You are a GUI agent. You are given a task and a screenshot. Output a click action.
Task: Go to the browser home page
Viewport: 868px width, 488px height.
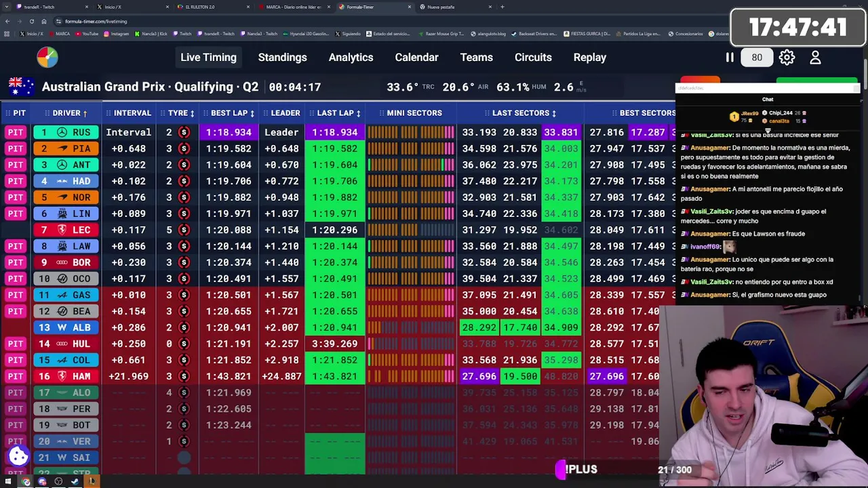coord(44,21)
